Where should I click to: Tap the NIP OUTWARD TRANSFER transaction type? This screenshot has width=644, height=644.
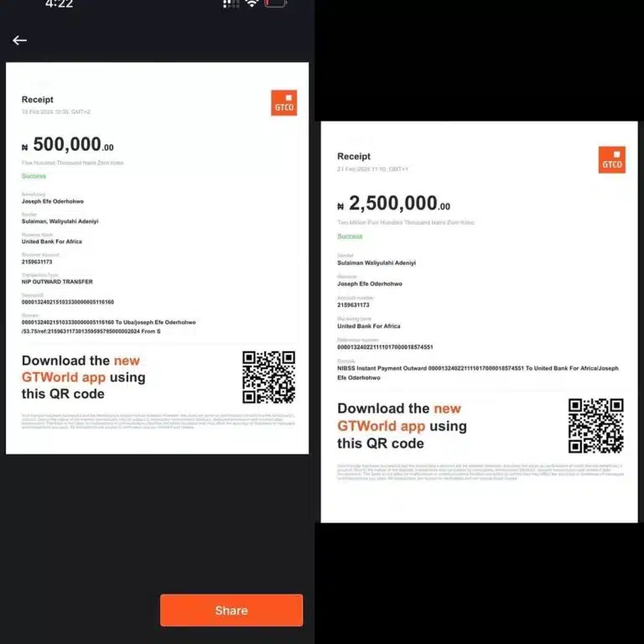[x=57, y=282]
